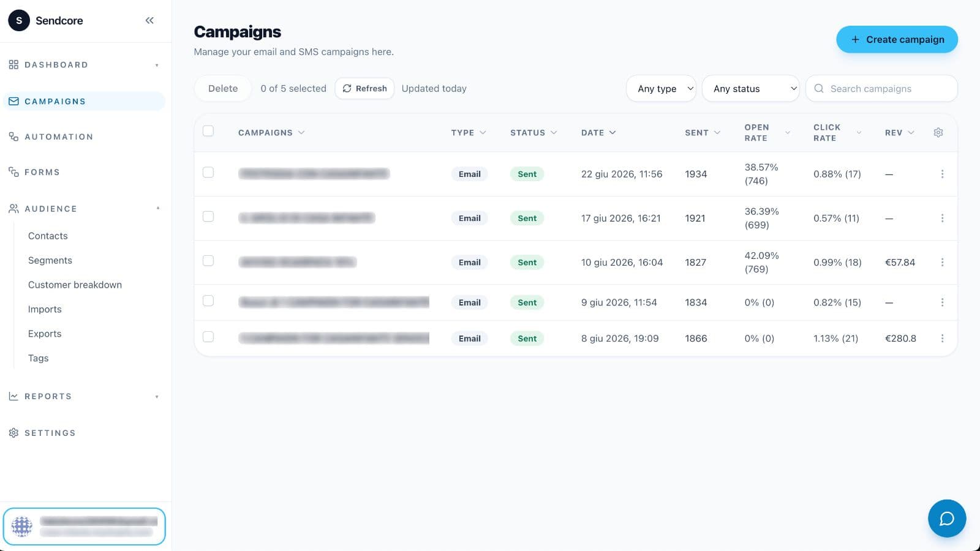Open Tags under Audience
Image resolution: width=980 pixels, height=551 pixels.
(x=38, y=358)
